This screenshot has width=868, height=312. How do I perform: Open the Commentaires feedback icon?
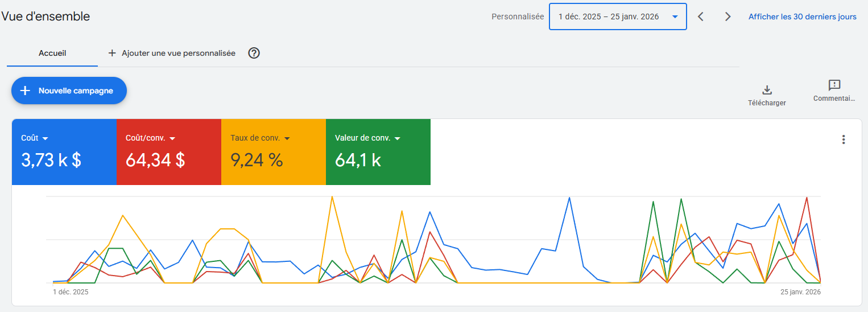coord(834,85)
